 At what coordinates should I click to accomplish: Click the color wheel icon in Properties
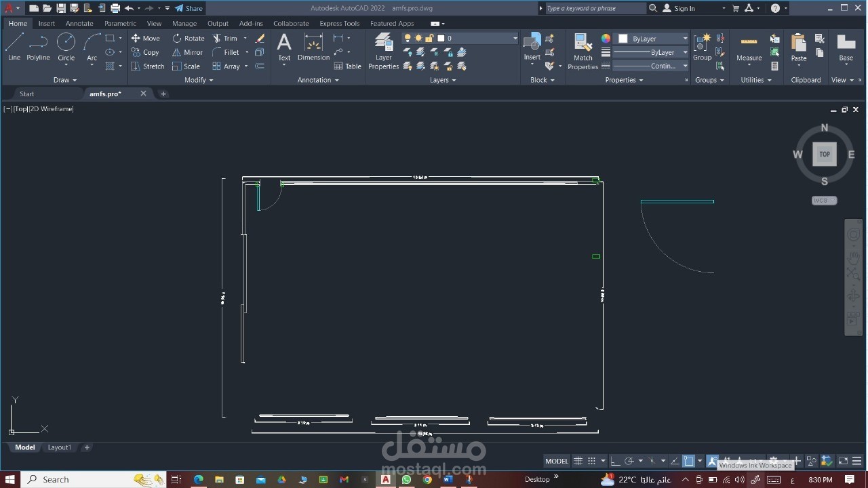pyautogui.click(x=606, y=39)
